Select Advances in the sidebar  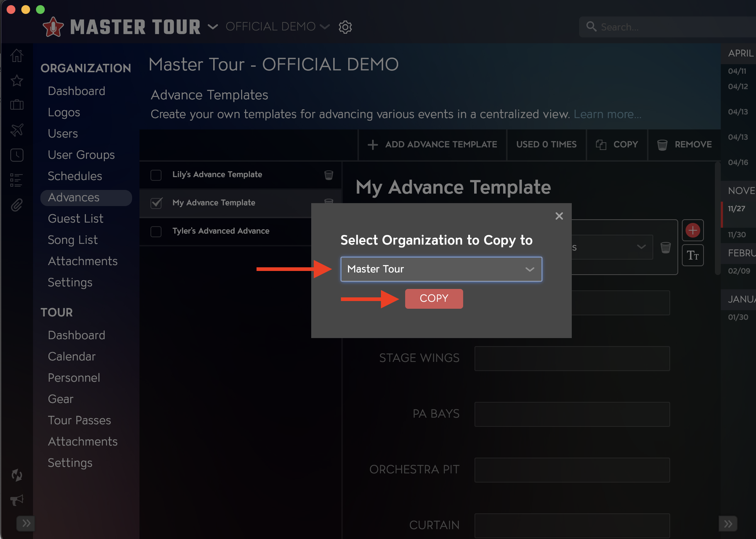click(x=86, y=198)
